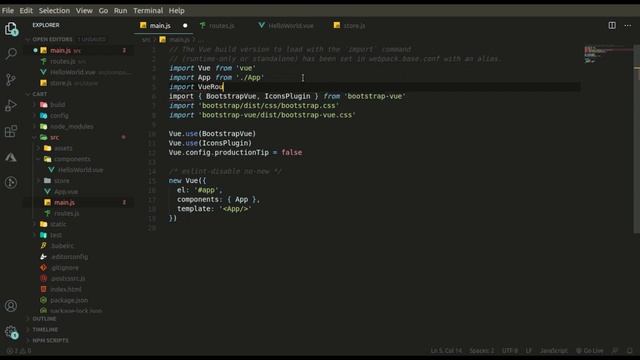
Task: Open the index.html file
Action: [x=66, y=289]
